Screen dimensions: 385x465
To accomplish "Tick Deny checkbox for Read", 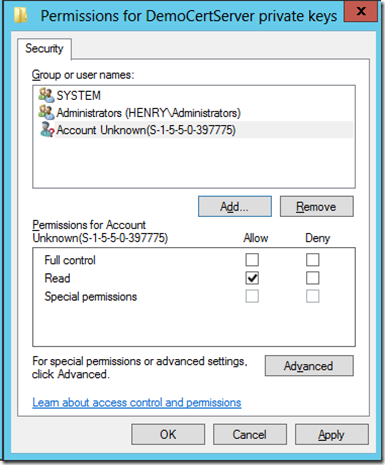I will [312, 278].
